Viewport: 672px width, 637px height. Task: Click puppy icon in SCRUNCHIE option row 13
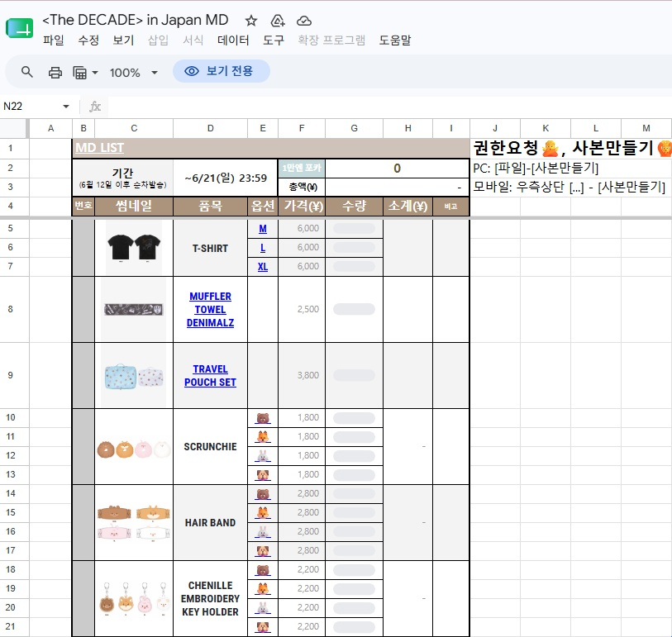click(263, 475)
